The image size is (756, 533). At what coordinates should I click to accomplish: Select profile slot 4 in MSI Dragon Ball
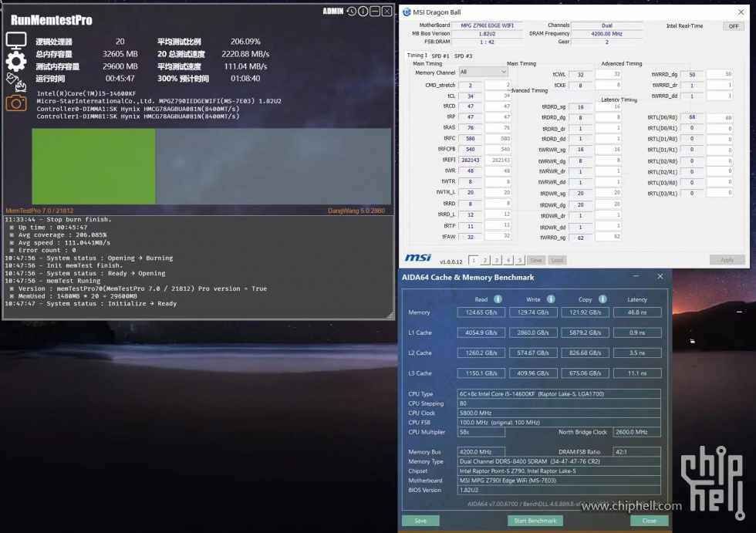(508, 260)
